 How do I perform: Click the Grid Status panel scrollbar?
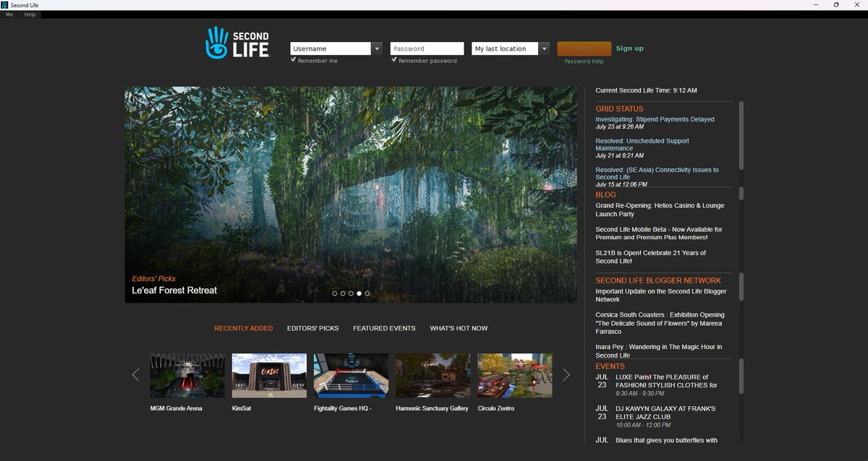[x=741, y=136]
